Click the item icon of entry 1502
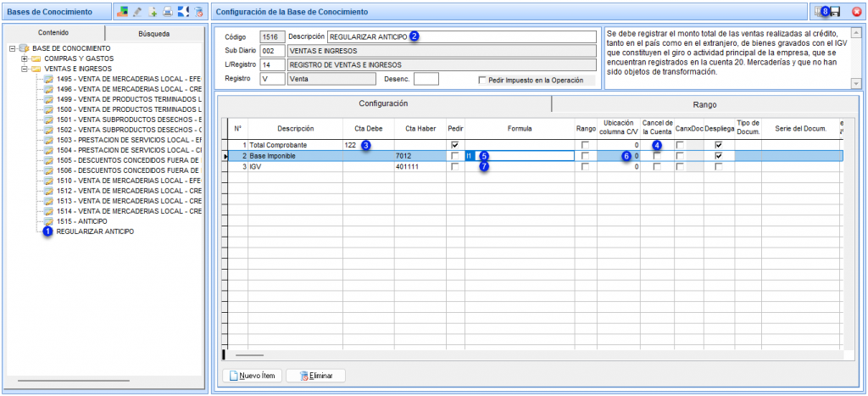Screen dimensions: 868x396 click(x=48, y=130)
